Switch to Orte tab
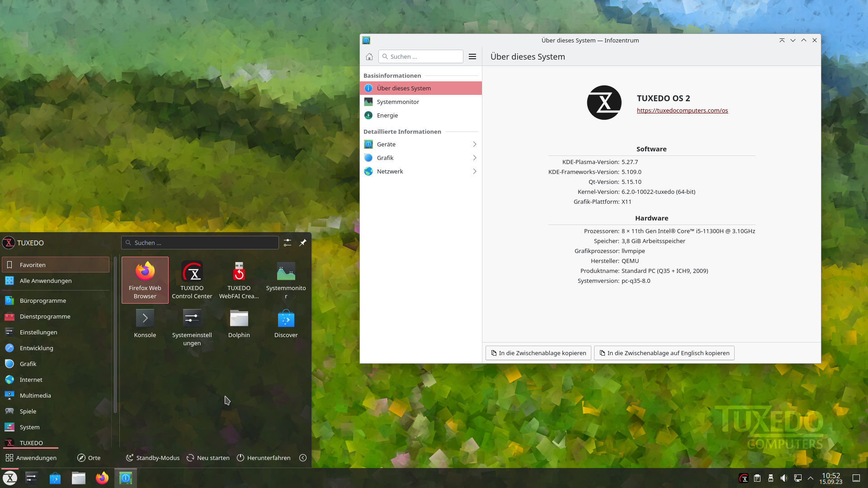 pos(89,458)
